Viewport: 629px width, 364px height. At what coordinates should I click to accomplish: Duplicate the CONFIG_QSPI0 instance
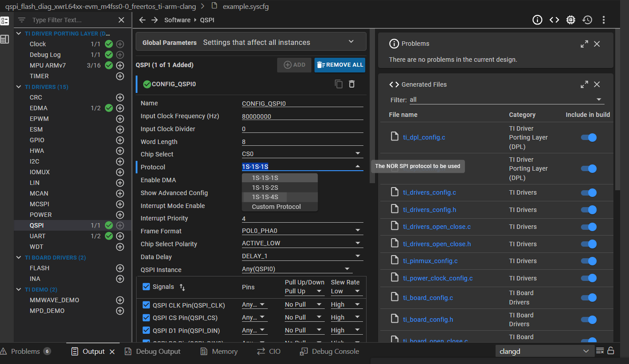[339, 84]
